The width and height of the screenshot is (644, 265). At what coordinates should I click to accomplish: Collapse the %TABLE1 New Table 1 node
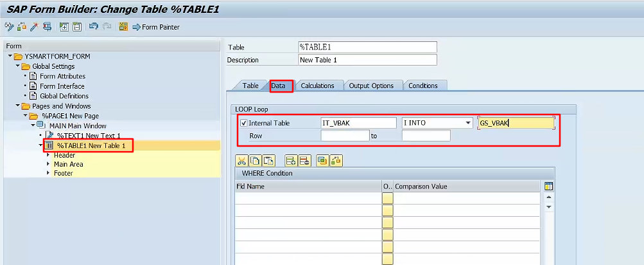[x=40, y=145]
